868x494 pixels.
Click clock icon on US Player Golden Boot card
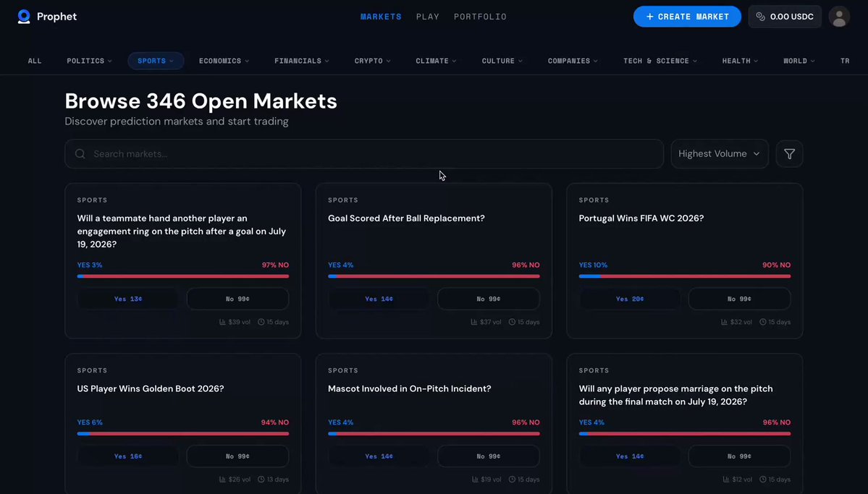pos(261,480)
